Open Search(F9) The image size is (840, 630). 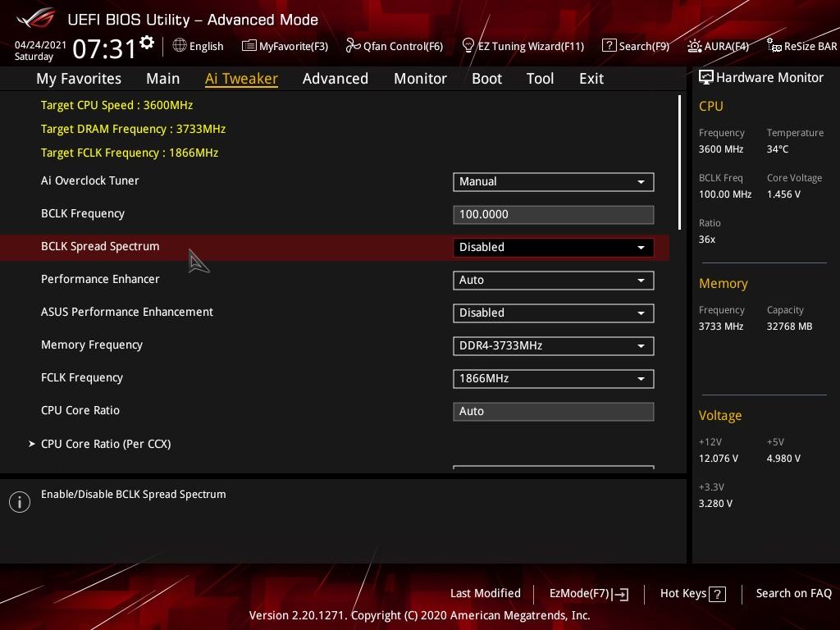636,46
